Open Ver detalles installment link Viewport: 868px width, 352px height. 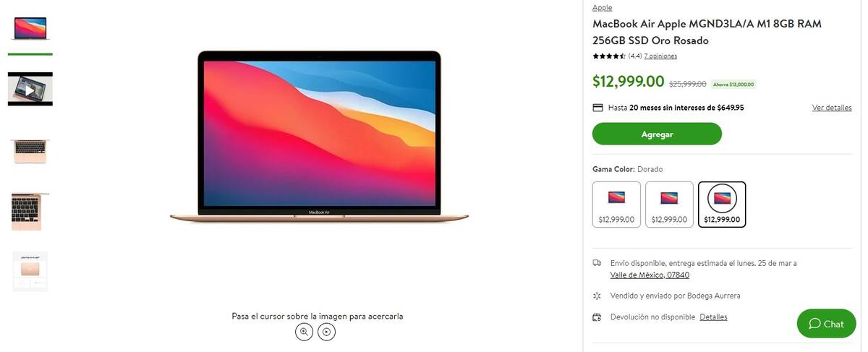coord(832,108)
